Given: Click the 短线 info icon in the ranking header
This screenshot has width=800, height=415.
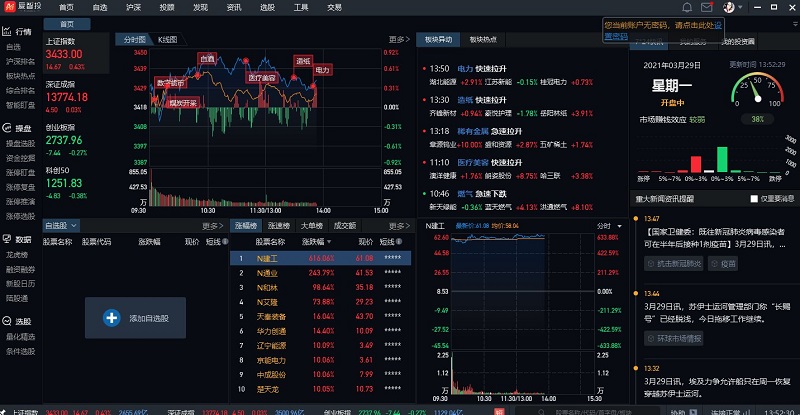Looking at the screenshot, I should [x=399, y=241].
